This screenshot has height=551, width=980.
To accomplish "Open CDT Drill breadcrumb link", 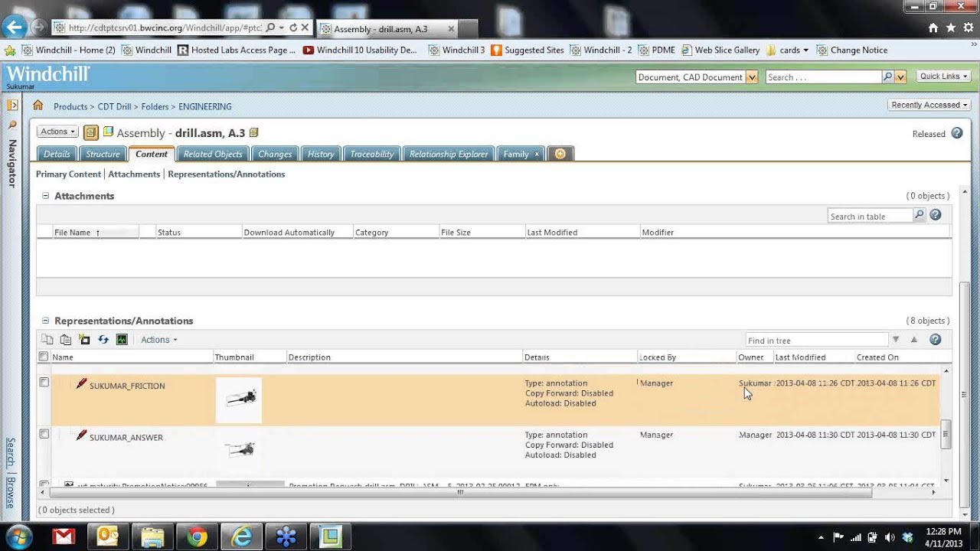I will pyautogui.click(x=115, y=106).
